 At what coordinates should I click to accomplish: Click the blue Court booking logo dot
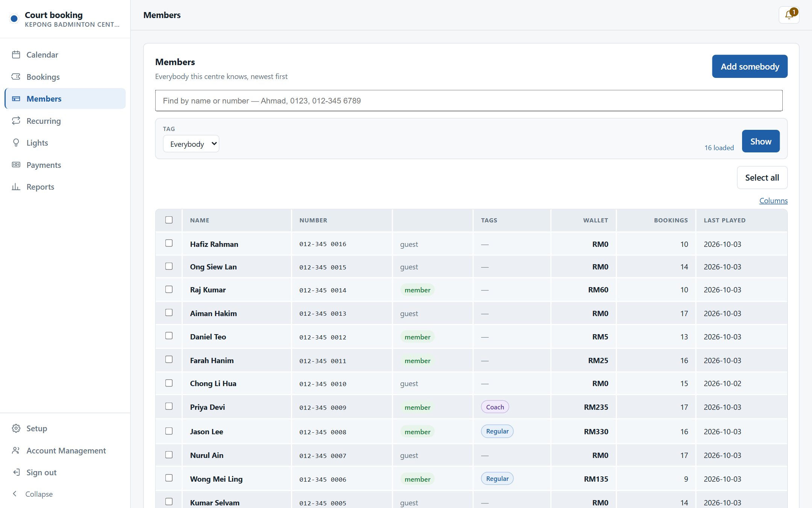point(14,18)
